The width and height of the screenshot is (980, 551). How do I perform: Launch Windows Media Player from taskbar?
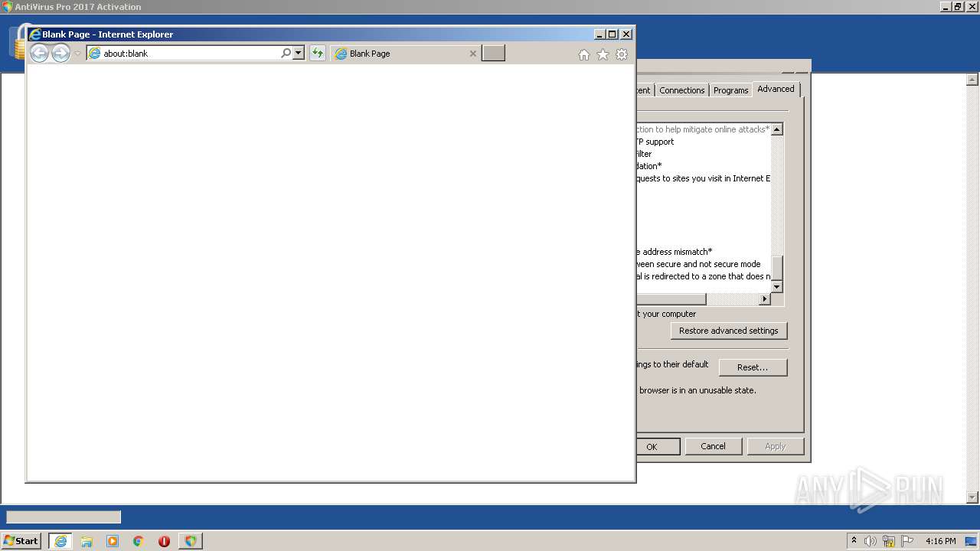pos(113,541)
